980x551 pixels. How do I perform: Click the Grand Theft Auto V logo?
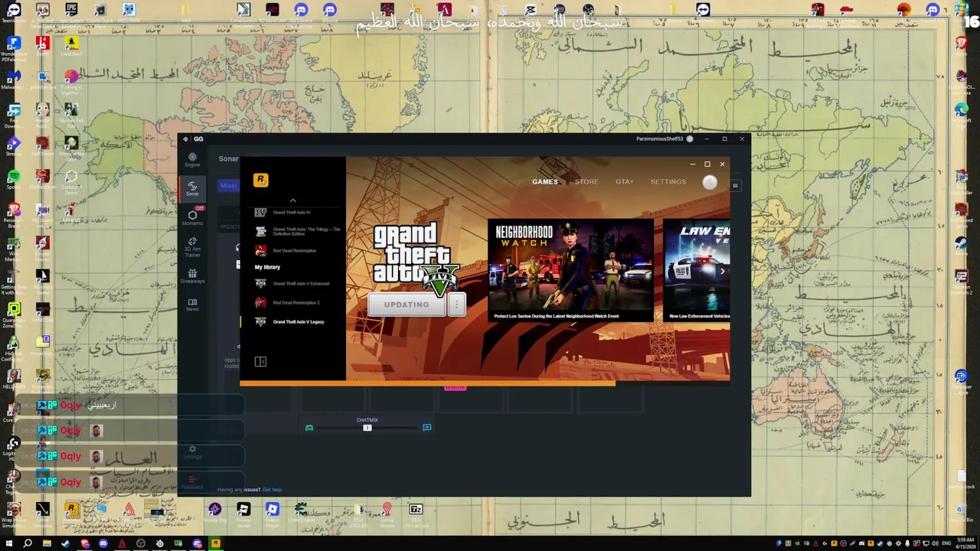416,259
